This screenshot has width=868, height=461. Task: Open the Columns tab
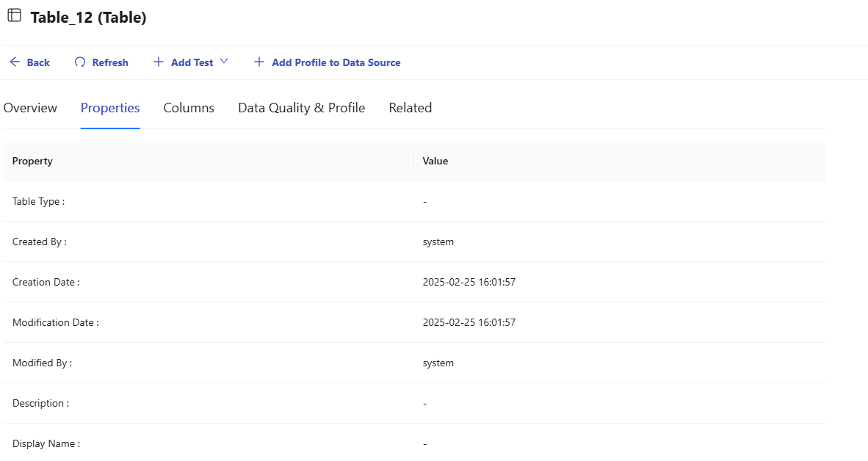click(189, 108)
